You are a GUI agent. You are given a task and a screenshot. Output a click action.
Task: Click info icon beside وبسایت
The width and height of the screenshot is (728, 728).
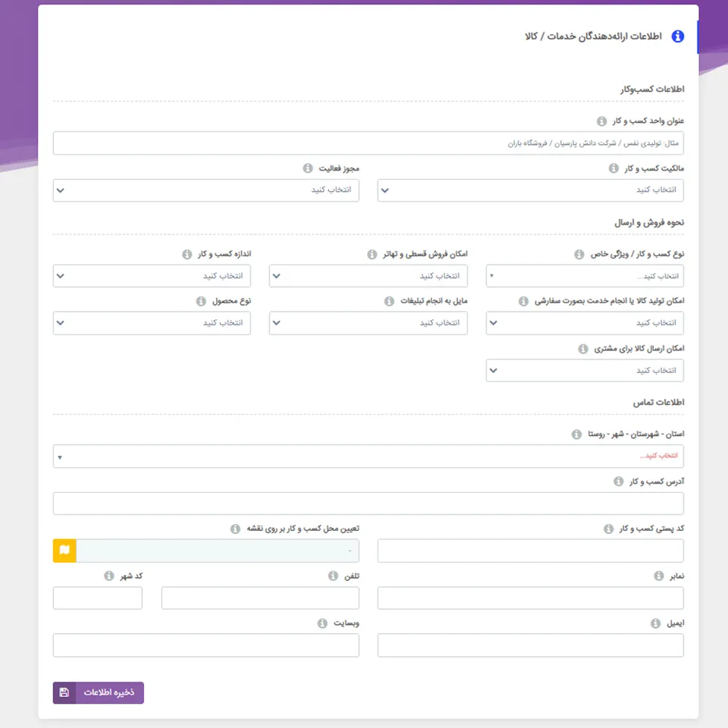click(322, 623)
